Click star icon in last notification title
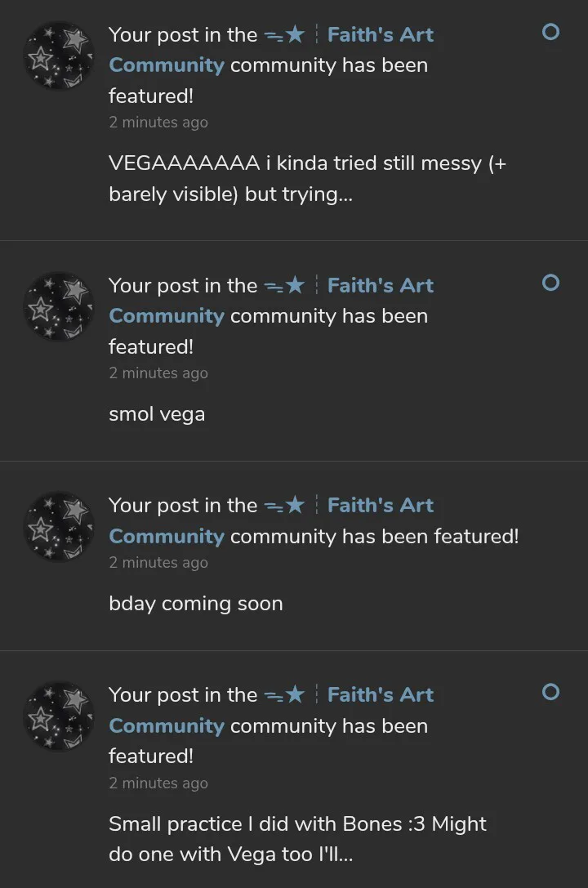Viewport: 588px width, 888px height. coord(294,695)
